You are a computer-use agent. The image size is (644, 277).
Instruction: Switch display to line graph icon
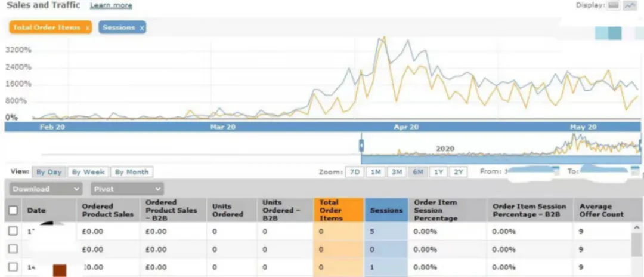[x=629, y=6]
